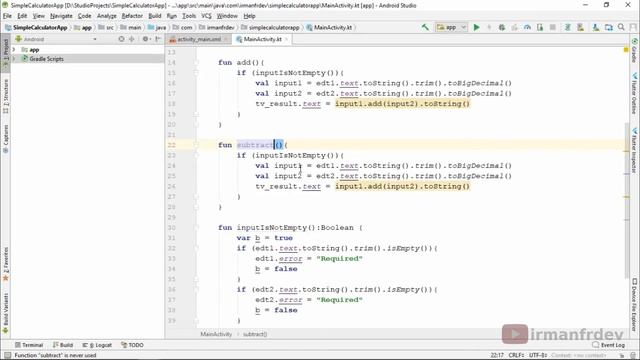Click the simplecalculatorapp package breadcrumb
The width and height of the screenshot is (640, 360).
(270, 27)
